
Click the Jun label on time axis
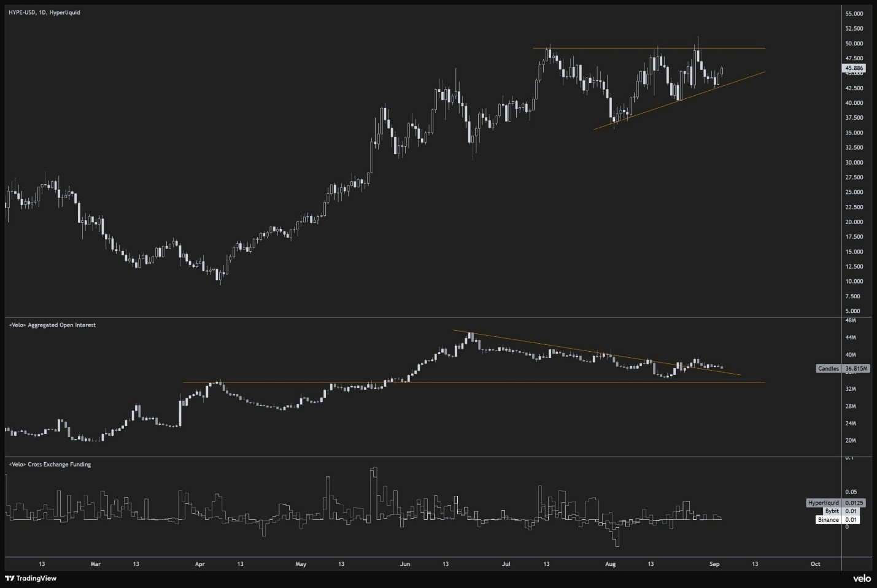404,563
